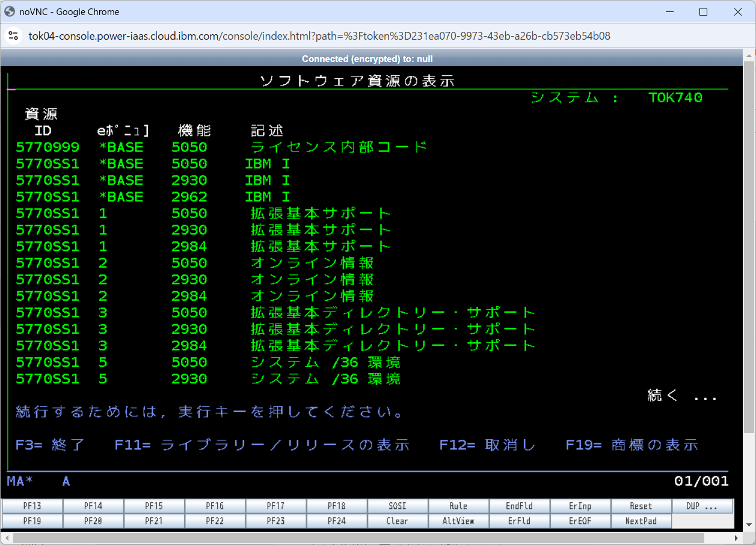Click the PF15 key button
Screen dimensions: 756x545
coord(154,506)
